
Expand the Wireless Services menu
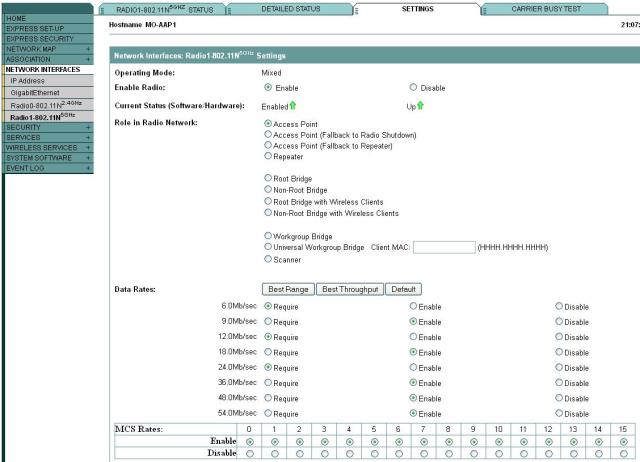point(88,147)
